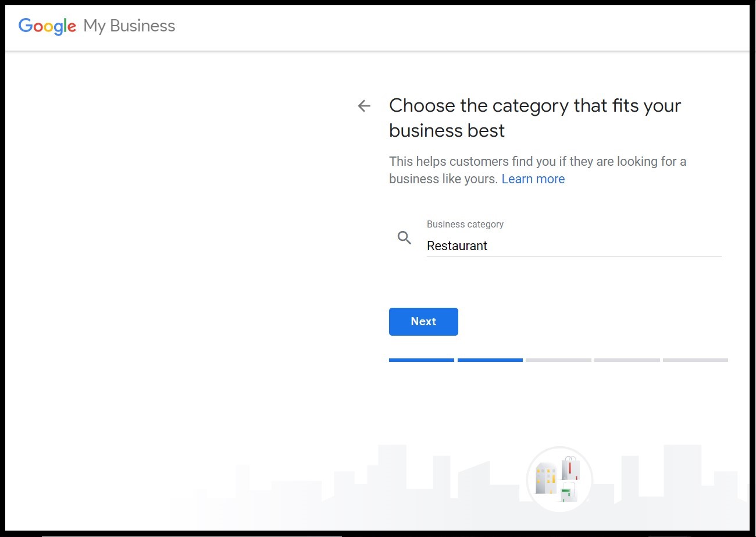Click the last gray progress bar segment
The width and height of the screenshot is (756, 537).
[695, 360]
